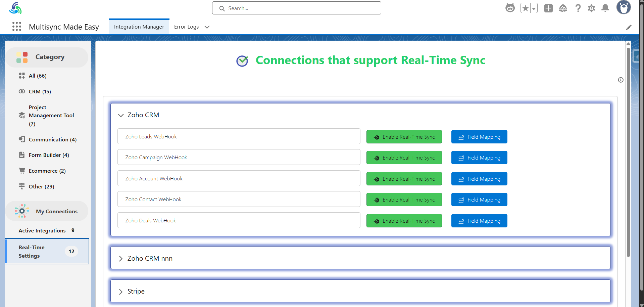Enable Real-Time Sync for Zoho Campaign WebHook
Viewport: 644px width, 307px height.
coord(404,158)
